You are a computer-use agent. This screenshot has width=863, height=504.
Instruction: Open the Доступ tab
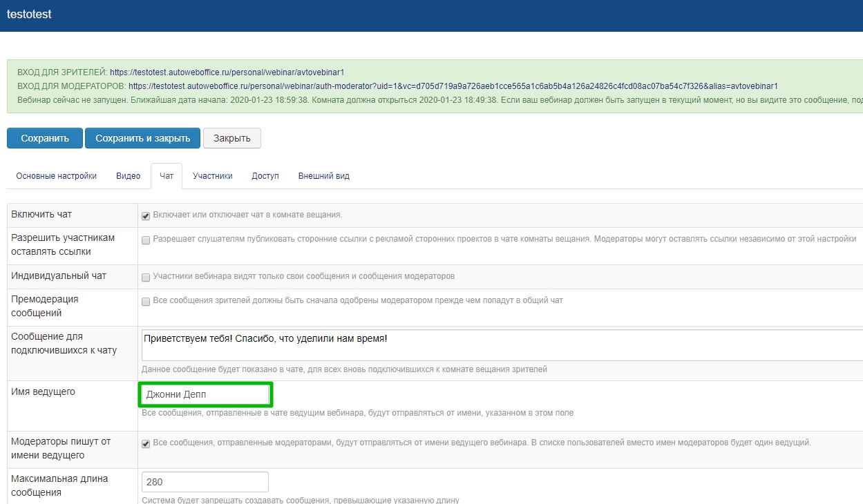[x=265, y=176]
